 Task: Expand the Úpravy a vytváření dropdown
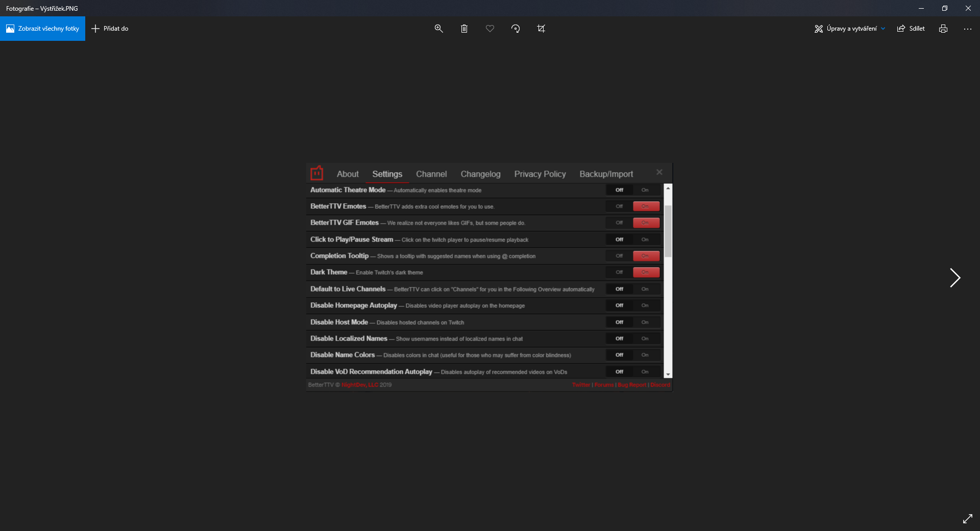pos(850,29)
